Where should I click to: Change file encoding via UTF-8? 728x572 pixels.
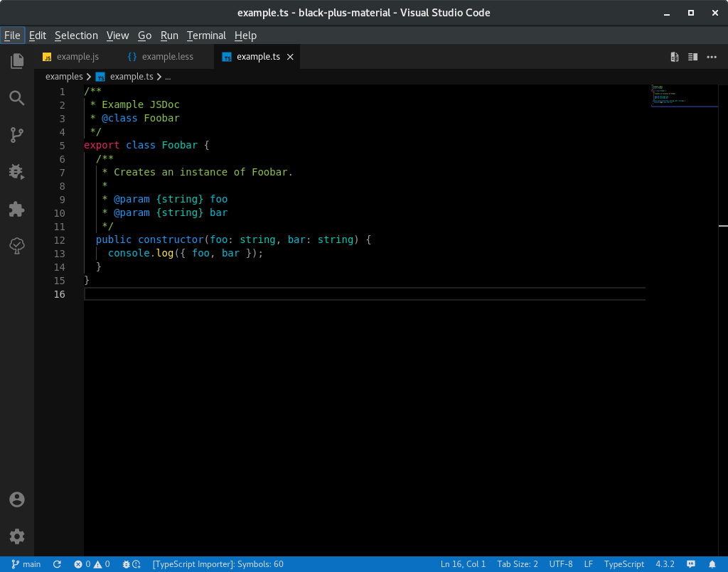[561, 564]
